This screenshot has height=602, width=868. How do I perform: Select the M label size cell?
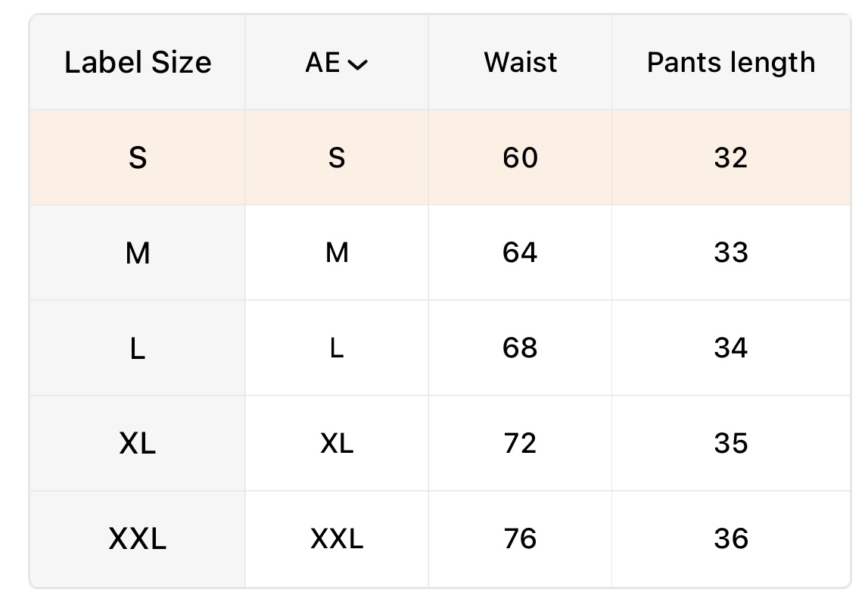pyautogui.click(x=138, y=253)
